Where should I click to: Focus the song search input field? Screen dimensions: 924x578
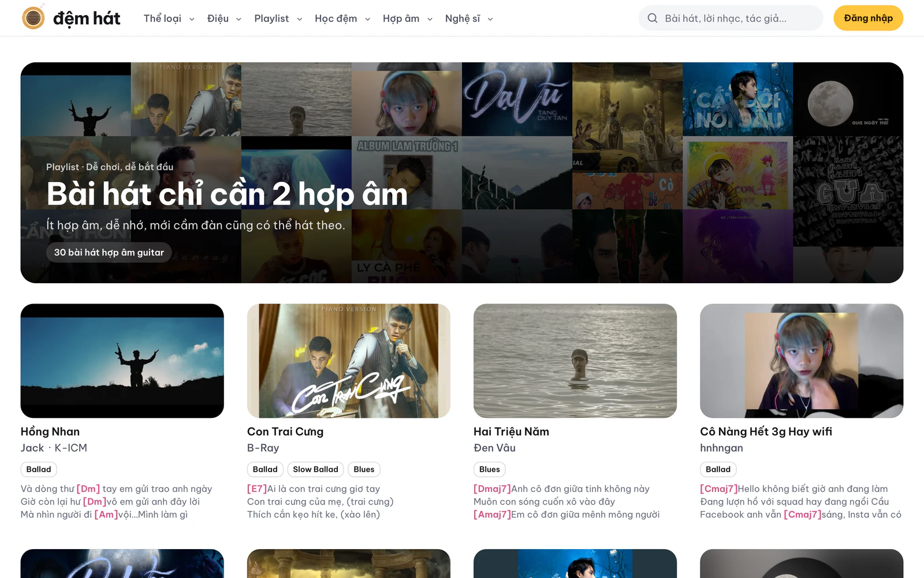click(x=731, y=18)
